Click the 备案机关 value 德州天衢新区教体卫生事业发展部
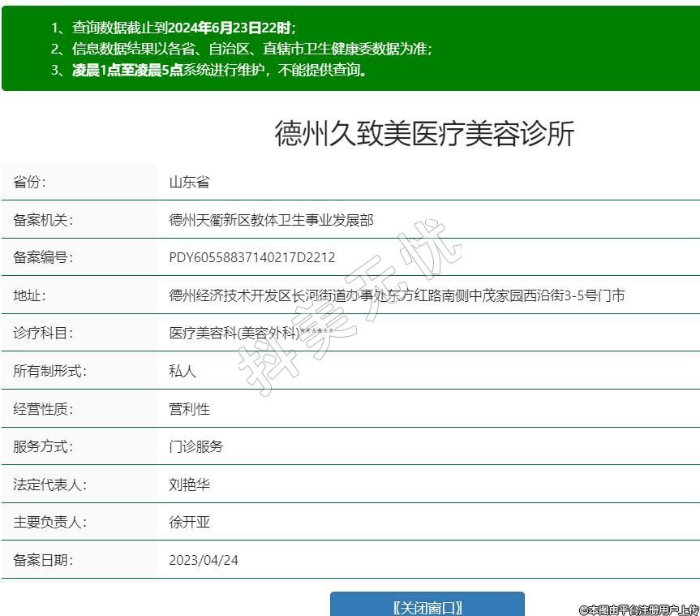Screen dimensions: 700x616 pyautogui.click(x=271, y=220)
